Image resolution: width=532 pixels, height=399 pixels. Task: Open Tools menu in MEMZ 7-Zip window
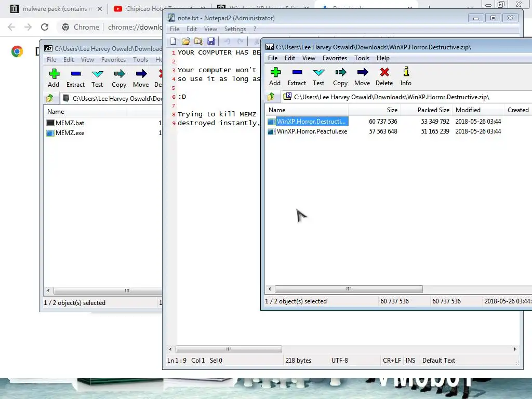[x=140, y=59]
